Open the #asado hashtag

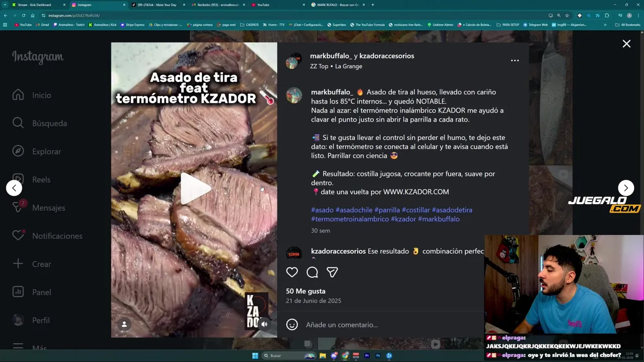pos(322,210)
